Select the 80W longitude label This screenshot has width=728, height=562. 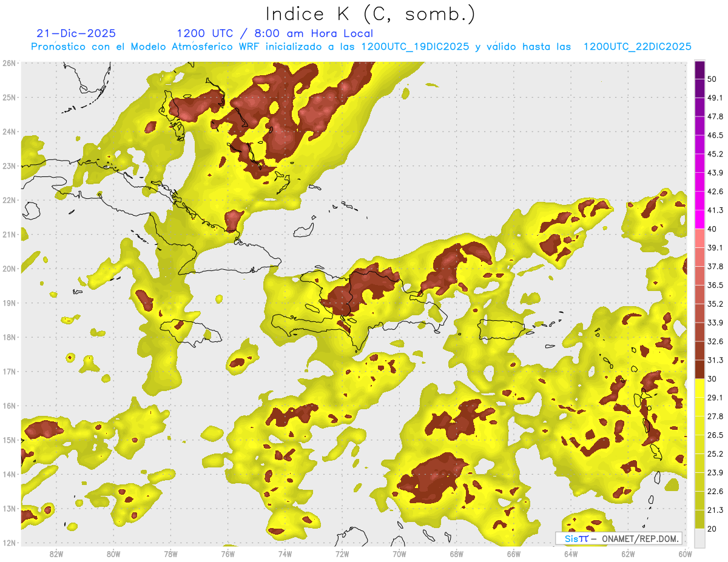pyautogui.click(x=113, y=554)
